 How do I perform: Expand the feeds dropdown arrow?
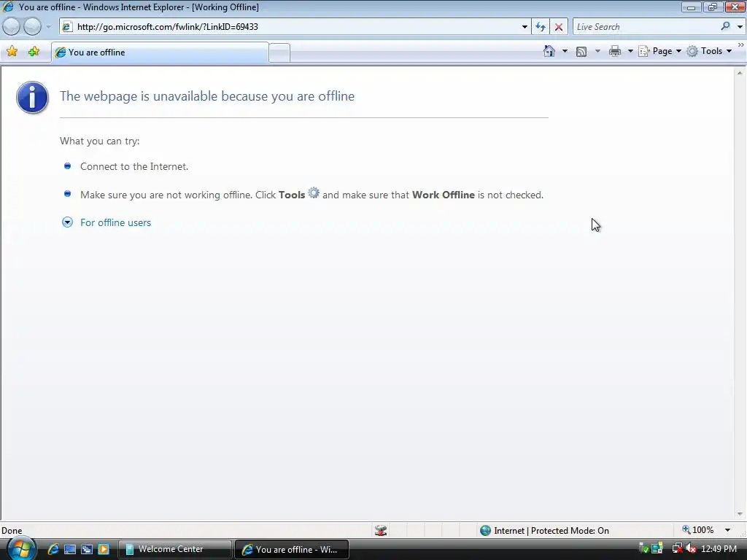pyautogui.click(x=597, y=51)
